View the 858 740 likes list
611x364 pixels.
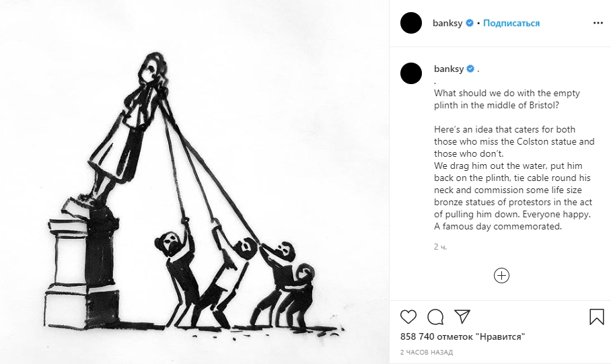462,336
